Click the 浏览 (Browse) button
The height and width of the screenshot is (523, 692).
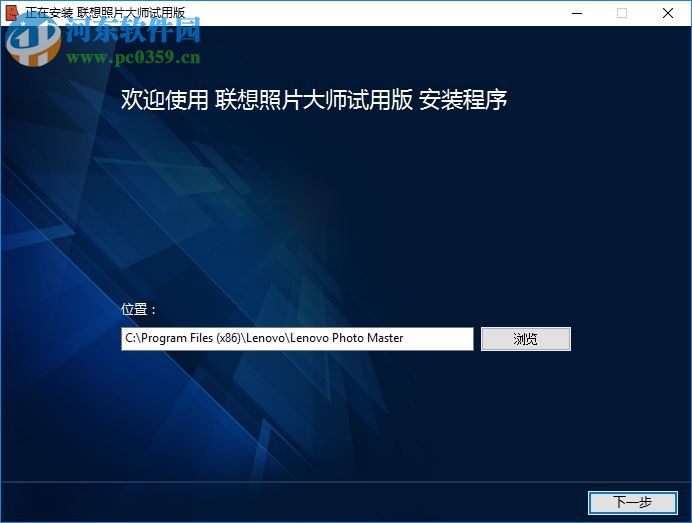(526, 339)
